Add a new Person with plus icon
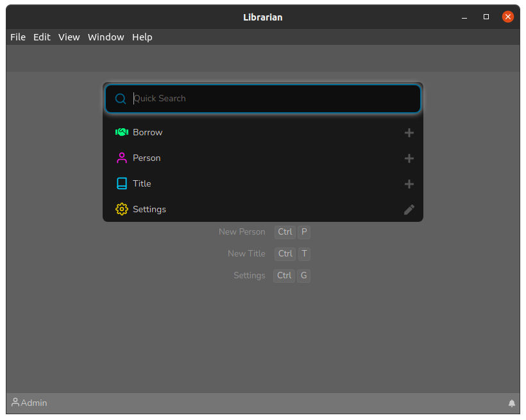The width and height of the screenshot is (526, 420). pyautogui.click(x=409, y=158)
